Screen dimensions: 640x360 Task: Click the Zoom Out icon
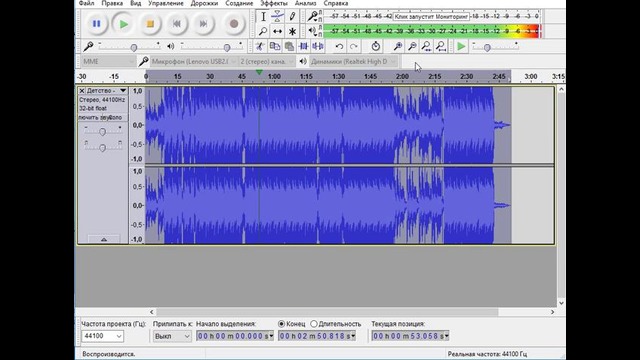coord(413,46)
